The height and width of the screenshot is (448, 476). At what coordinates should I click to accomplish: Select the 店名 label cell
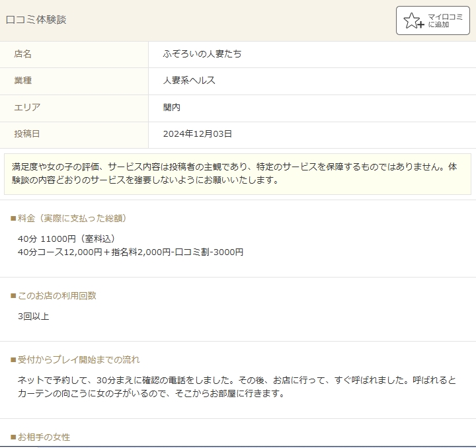74,54
